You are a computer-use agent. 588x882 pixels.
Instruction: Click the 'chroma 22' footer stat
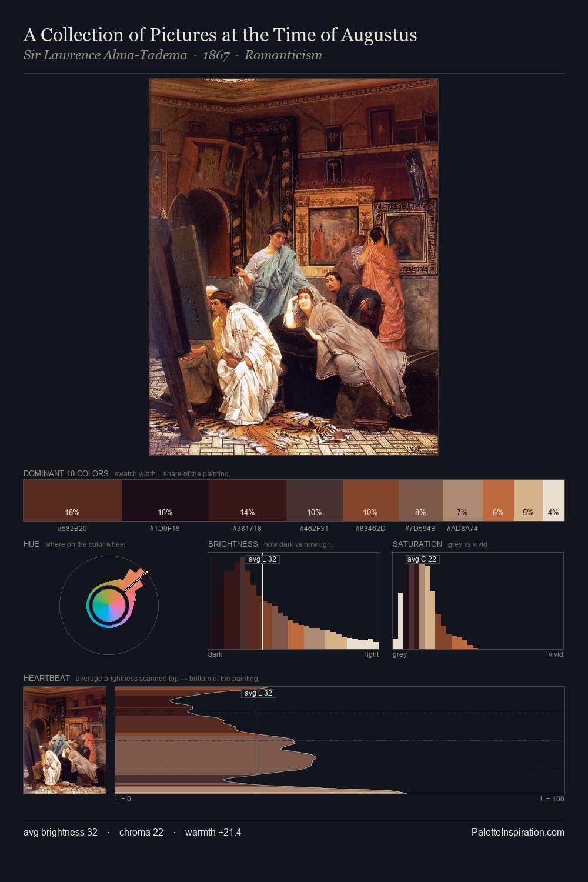[x=141, y=833]
